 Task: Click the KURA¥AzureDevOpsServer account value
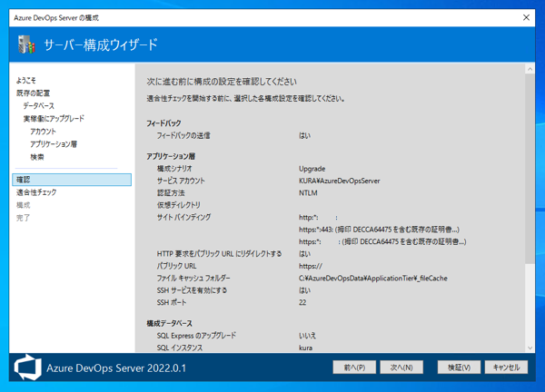tap(339, 181)
